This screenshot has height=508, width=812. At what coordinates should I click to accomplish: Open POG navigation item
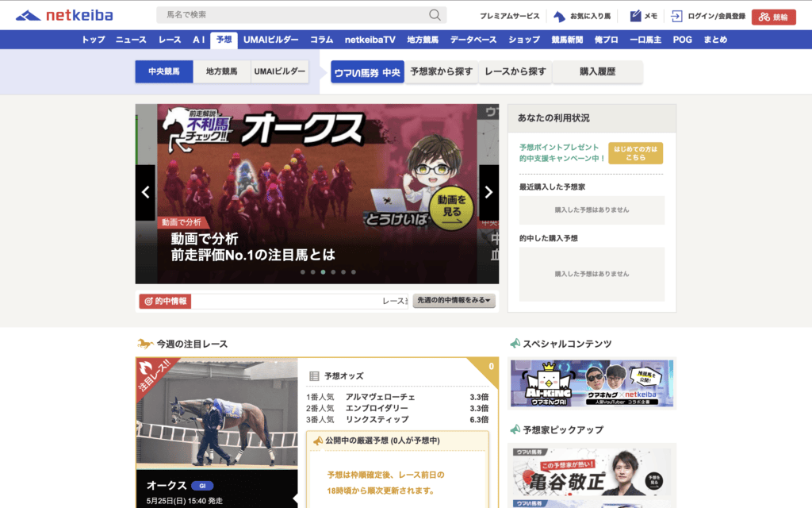[x=683, y=40]
